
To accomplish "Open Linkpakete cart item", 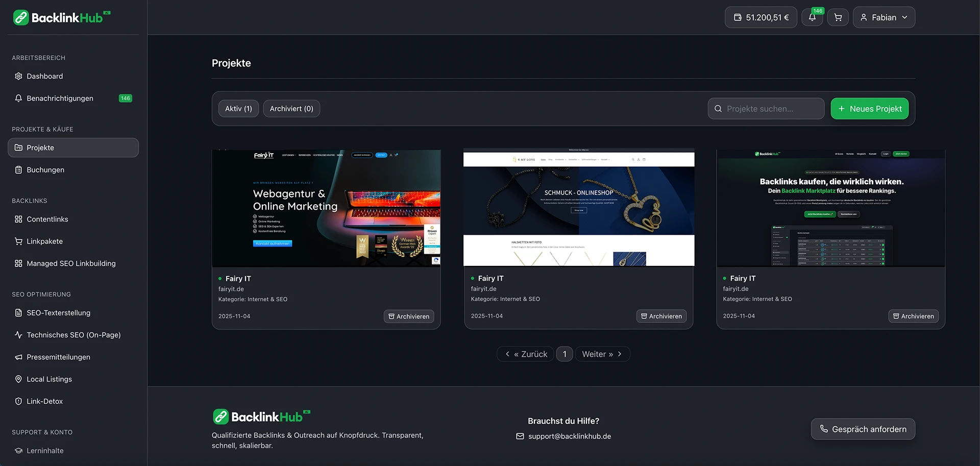I will coord(45,241).
